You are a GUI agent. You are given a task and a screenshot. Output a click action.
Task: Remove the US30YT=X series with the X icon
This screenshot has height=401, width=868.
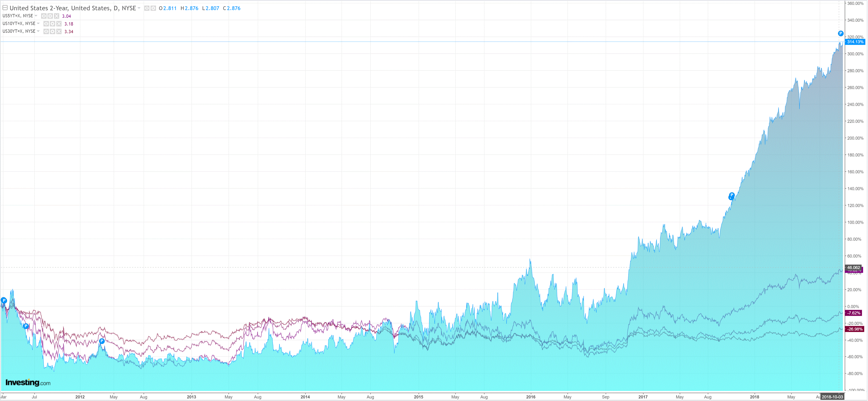tap(59, 32)
